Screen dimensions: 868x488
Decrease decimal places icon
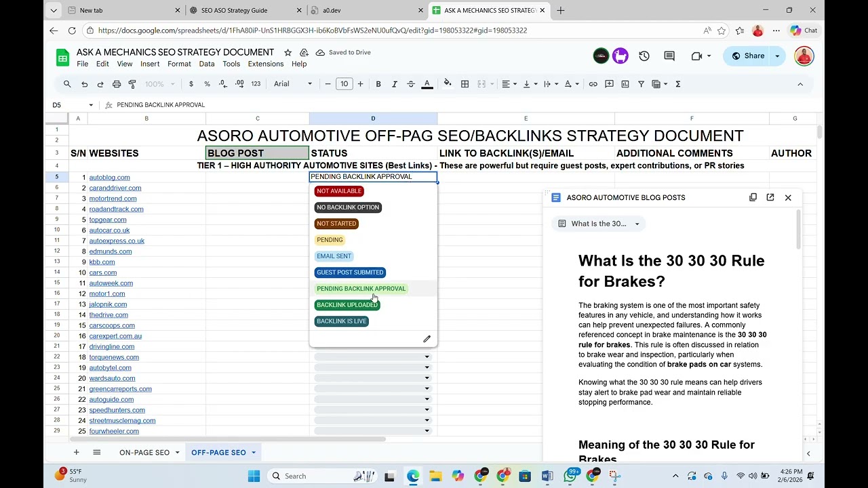pos(223,84)
